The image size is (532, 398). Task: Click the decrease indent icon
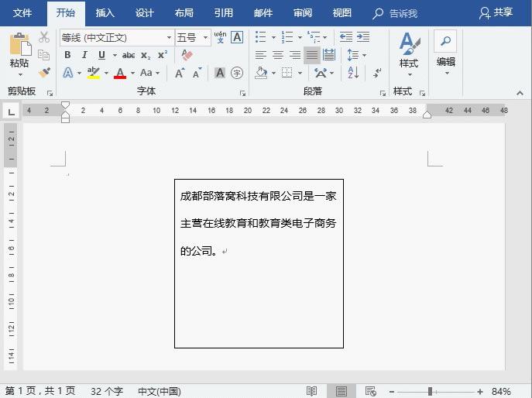coord(346,36)
